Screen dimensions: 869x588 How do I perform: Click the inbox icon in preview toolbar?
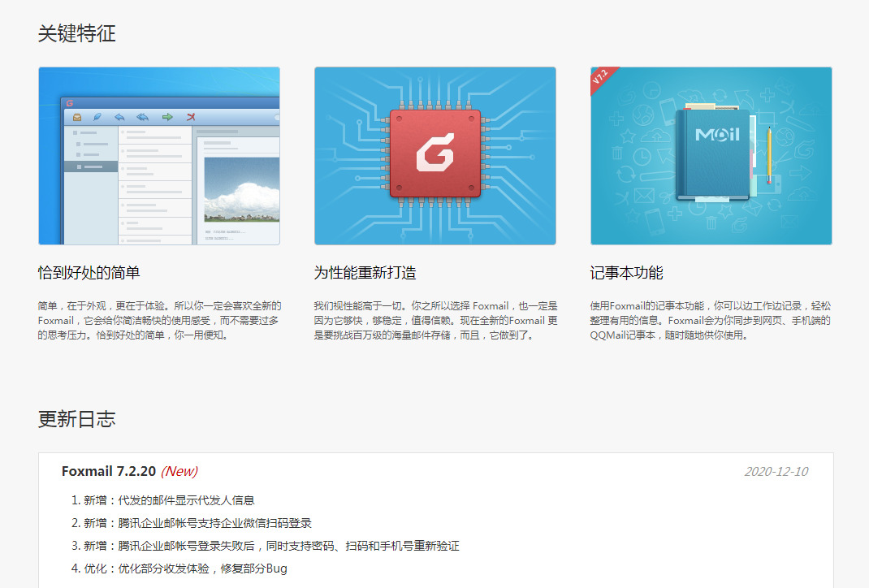tap(77, 117)
